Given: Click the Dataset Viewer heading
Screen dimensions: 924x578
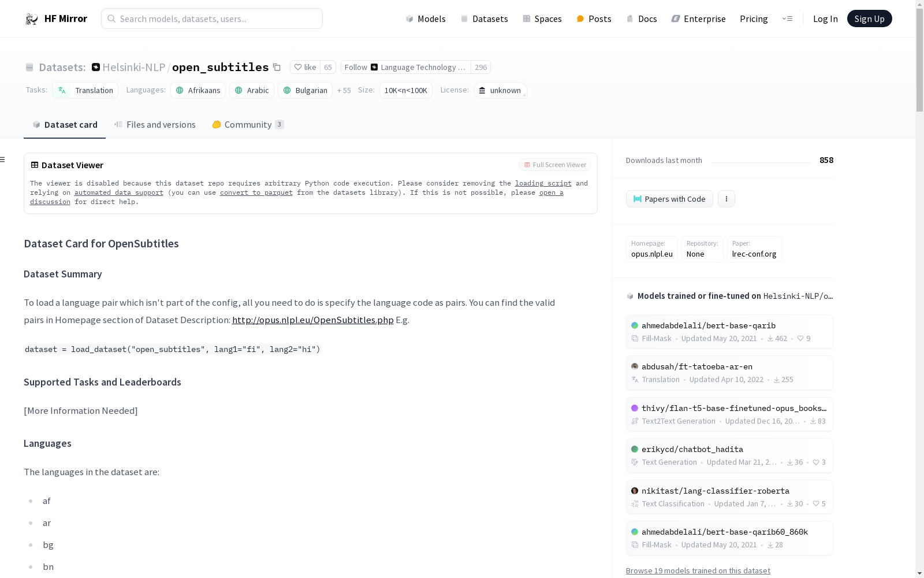Looking at the screenshot, I should 72,165.
